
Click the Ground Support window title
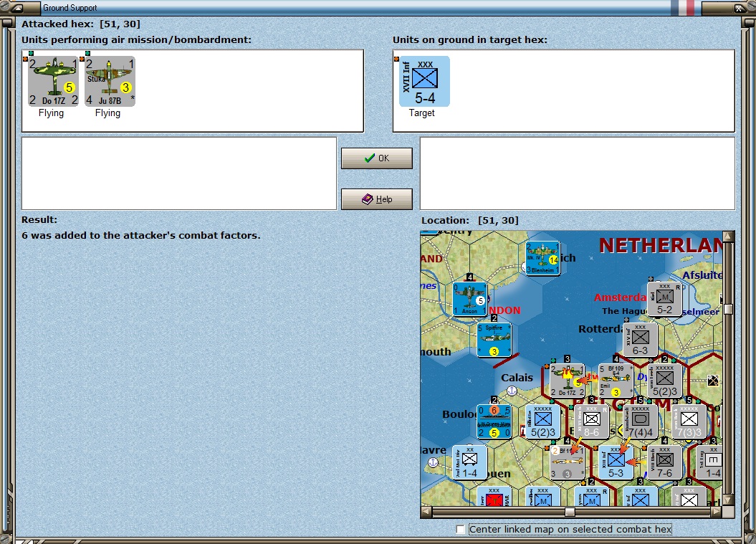tap(70, 8)
